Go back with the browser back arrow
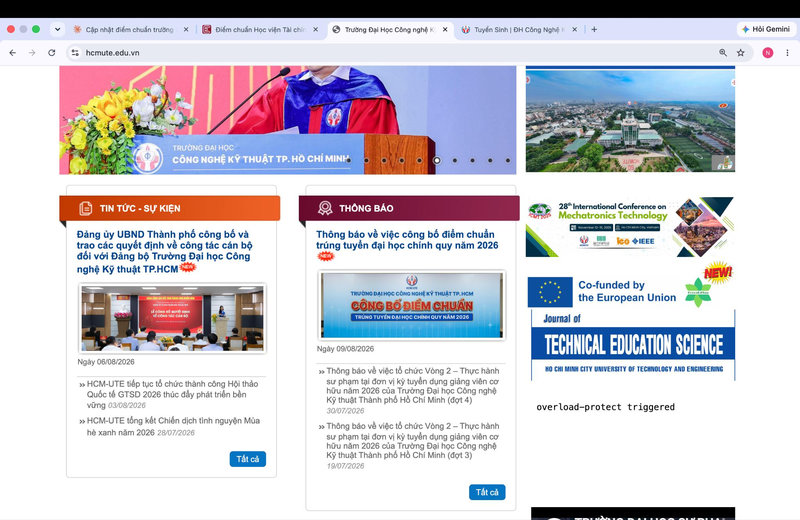Image resolution: width=800 pixels, height=520 pixels. (x=13, y=53)
